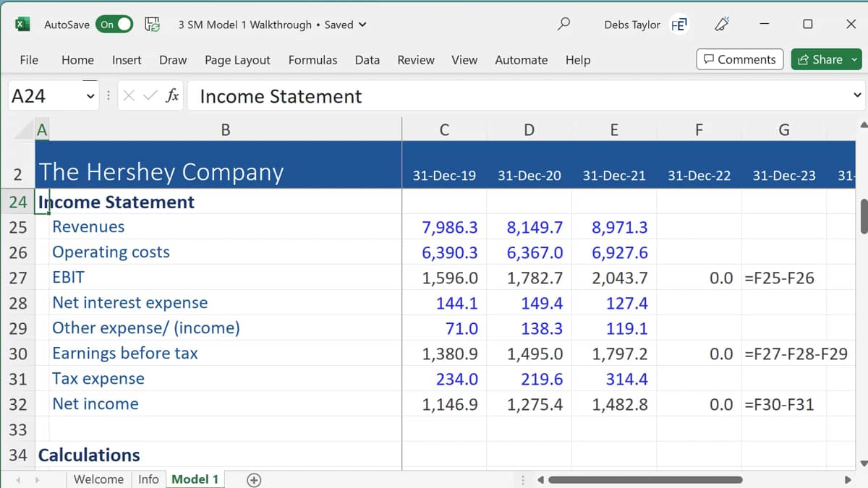Click the formula bar Enter checkmark icon
Screen dimensions: 868x488
(150, 95)
